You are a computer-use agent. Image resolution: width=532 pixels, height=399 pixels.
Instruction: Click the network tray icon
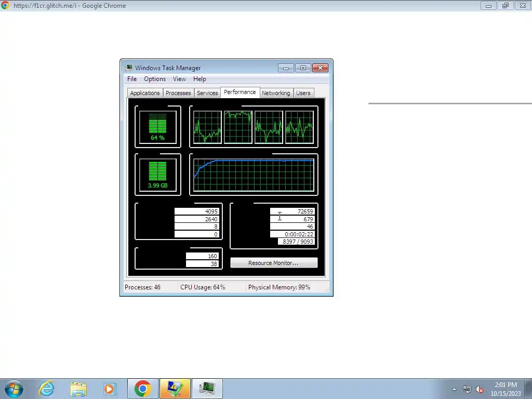[x=467, y=389]
